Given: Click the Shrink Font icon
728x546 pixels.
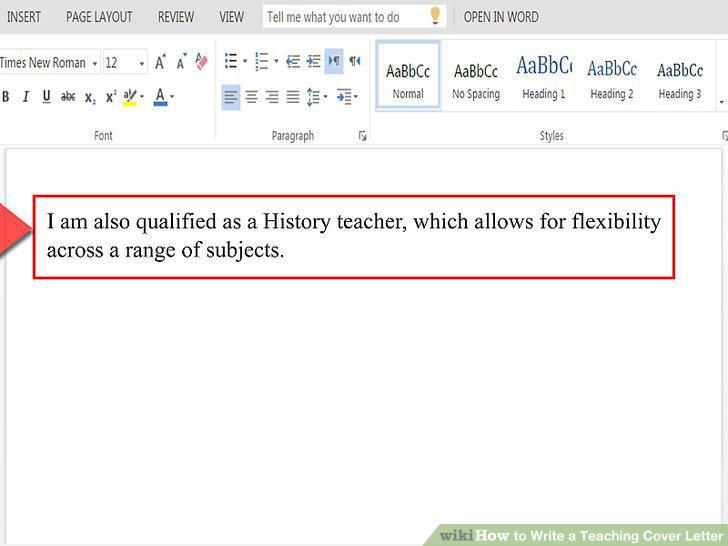Looking at the screenshot, I should pyautogui.click(x=181, y=62).
